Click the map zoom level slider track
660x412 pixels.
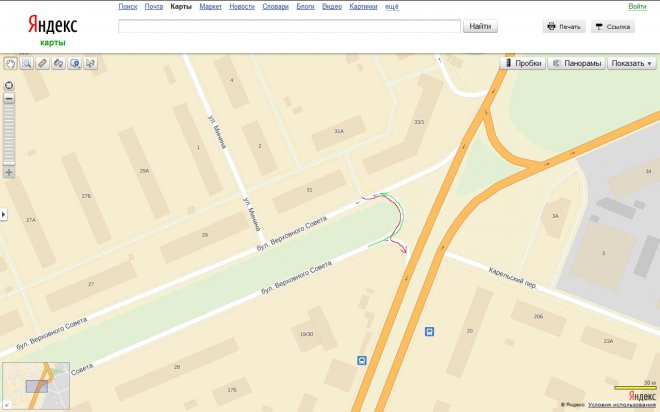coord(9,135)
